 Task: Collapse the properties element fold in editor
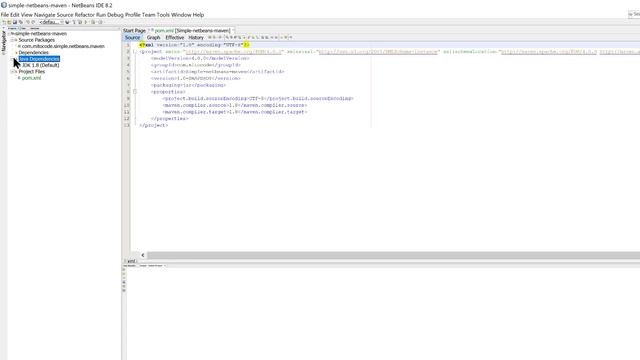(135, 92)
